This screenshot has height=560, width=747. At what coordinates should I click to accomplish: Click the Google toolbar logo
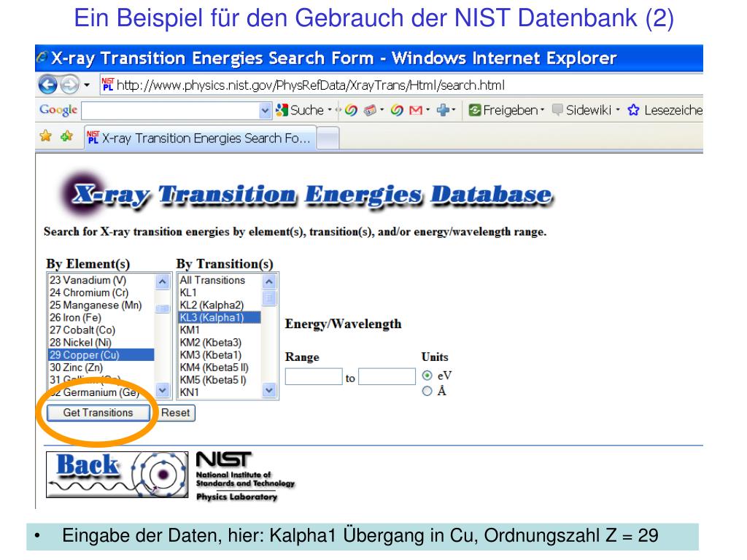tap(58, 110)
